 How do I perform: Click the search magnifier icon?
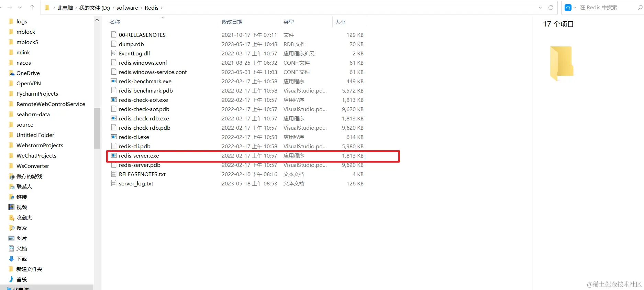point(640,8)
